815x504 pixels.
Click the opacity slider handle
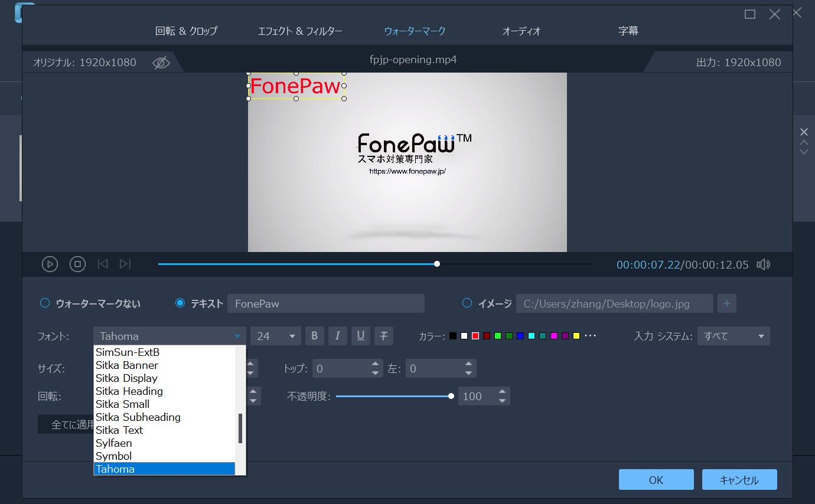click(x=451, y=396)
